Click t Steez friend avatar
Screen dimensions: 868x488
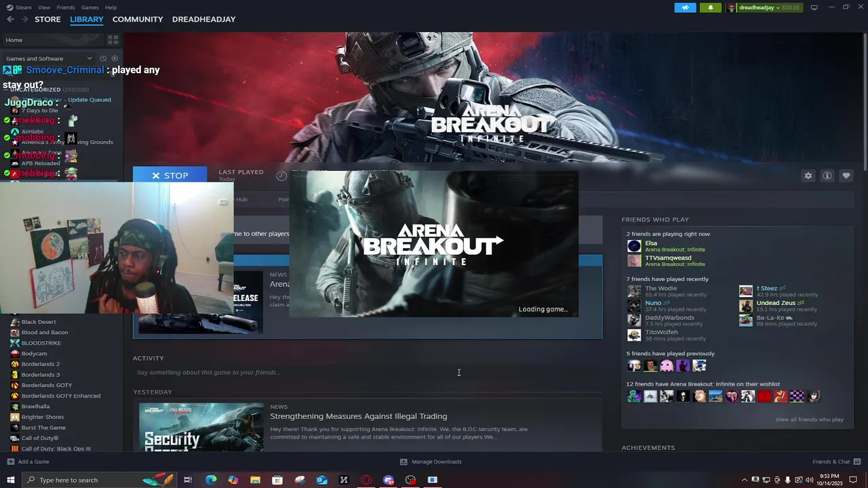745,291
